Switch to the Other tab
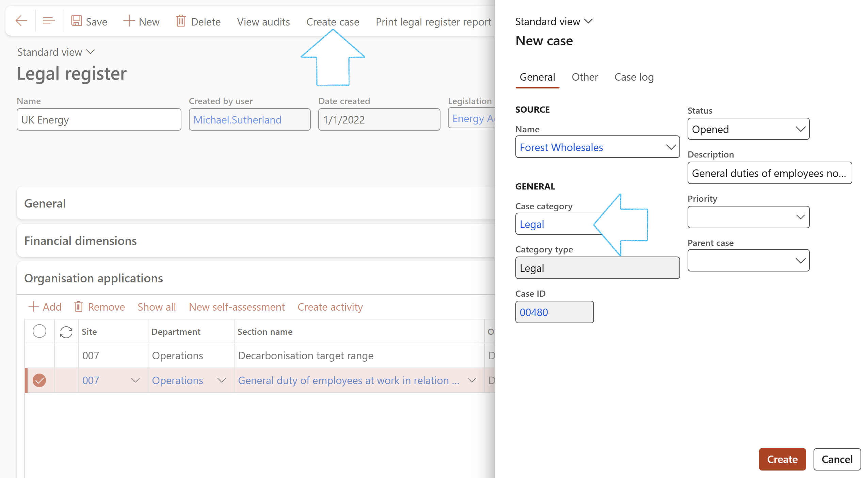 [584, 77]
